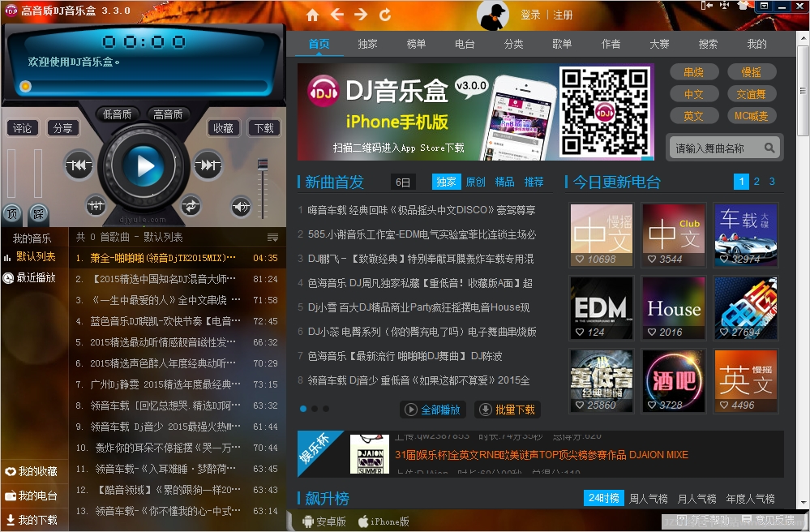Navigate forward with the right arrow
Viewport: 810px width, 532px height.
pos(361,15)
